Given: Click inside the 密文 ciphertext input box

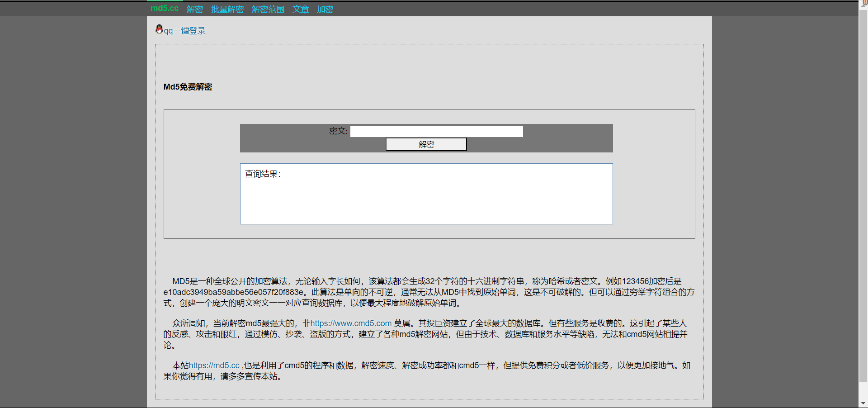Looking at the screenshot, I should [436, 131].
